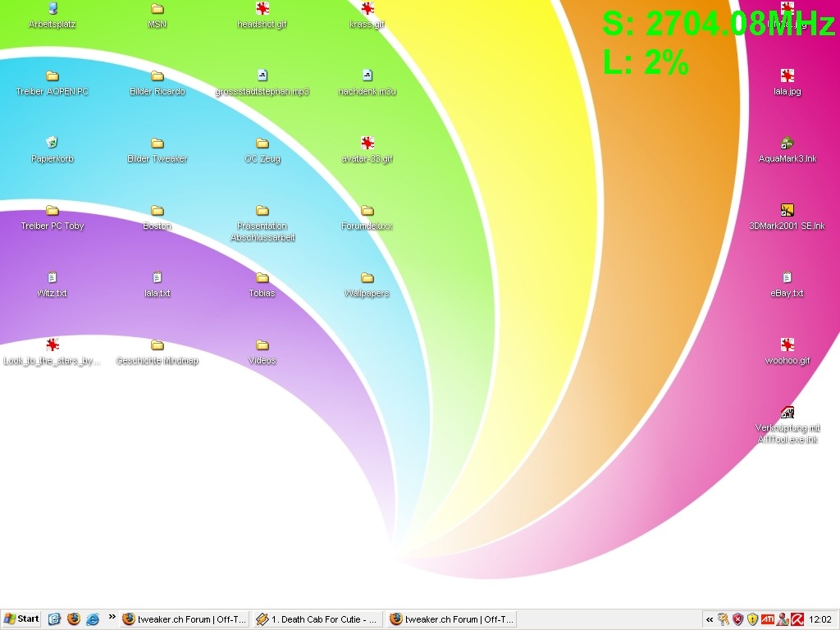Switch to second tweaker.ch Forum taskbar window

coord(451,619)
